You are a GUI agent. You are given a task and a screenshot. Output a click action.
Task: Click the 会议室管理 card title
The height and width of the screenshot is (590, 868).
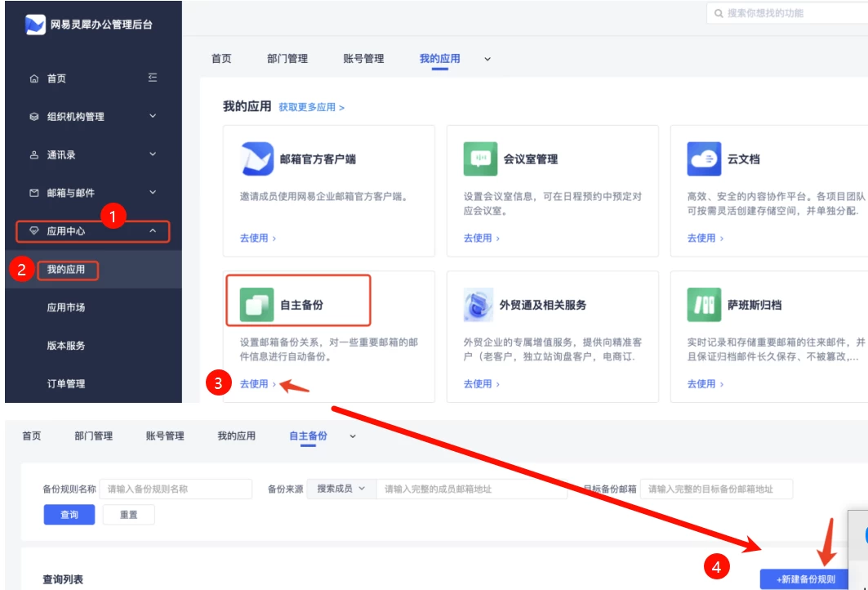(530, 159)
